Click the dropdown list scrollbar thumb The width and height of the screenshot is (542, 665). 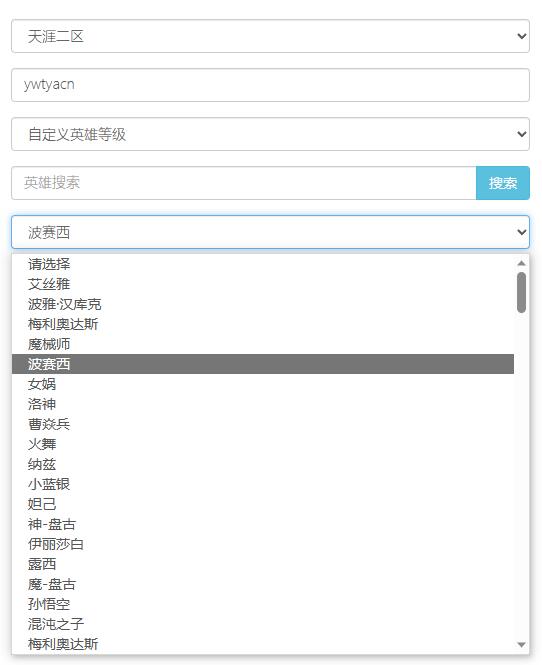521,292
